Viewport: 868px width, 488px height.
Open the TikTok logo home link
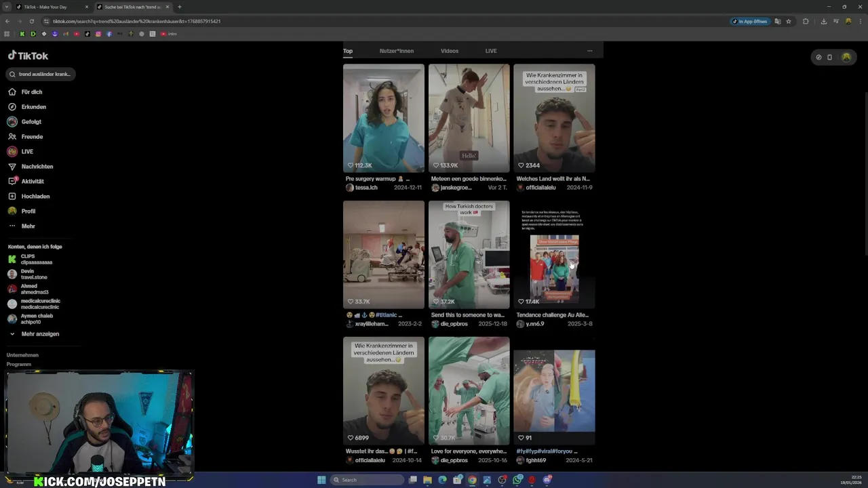pyautogui.click(x=28, y=56)
